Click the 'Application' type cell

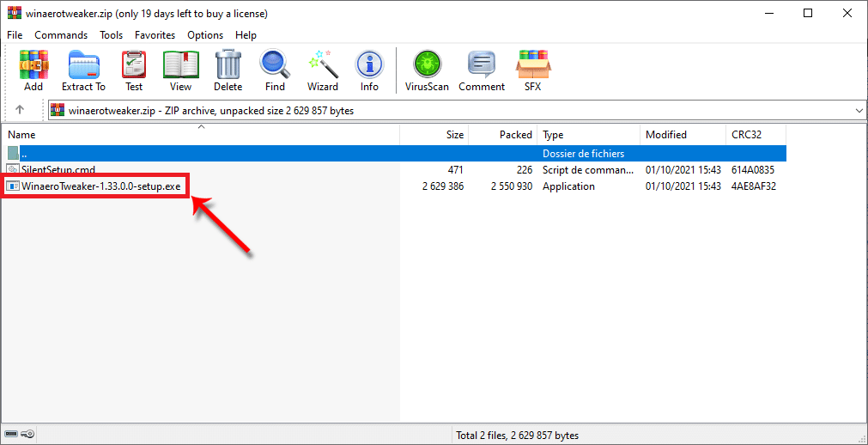click(568, 186)
